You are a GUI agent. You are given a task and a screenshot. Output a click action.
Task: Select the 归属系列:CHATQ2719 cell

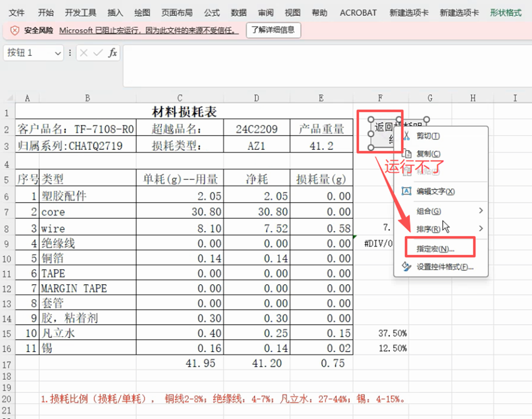pyautogui.click(x=75, y=146)
